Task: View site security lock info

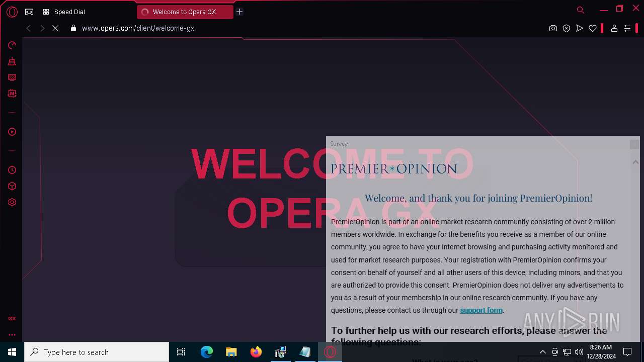Action: coord(73,28)
